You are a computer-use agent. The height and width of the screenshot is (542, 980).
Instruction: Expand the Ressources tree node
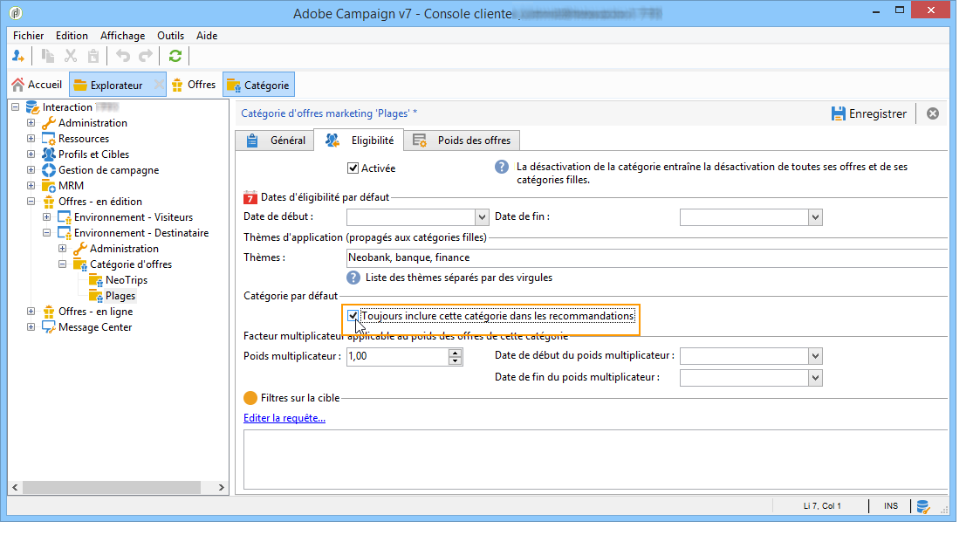click(x=31, y=139)
